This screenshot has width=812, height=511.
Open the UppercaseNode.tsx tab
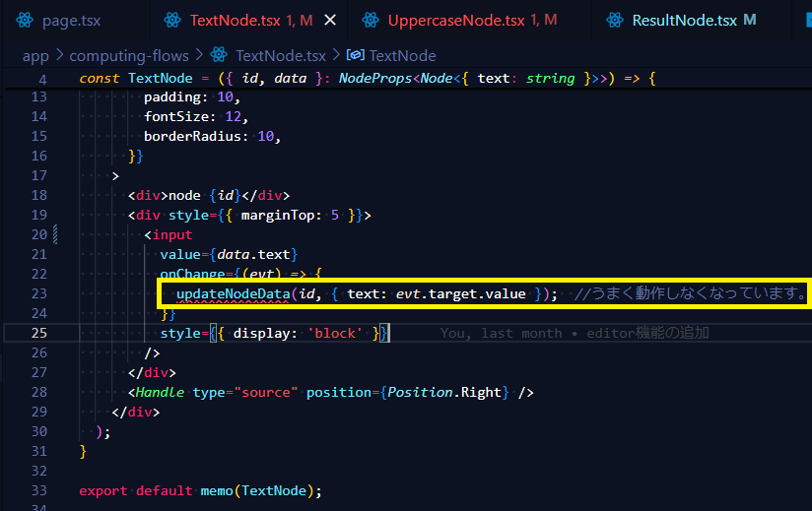[x=455, y=21]
